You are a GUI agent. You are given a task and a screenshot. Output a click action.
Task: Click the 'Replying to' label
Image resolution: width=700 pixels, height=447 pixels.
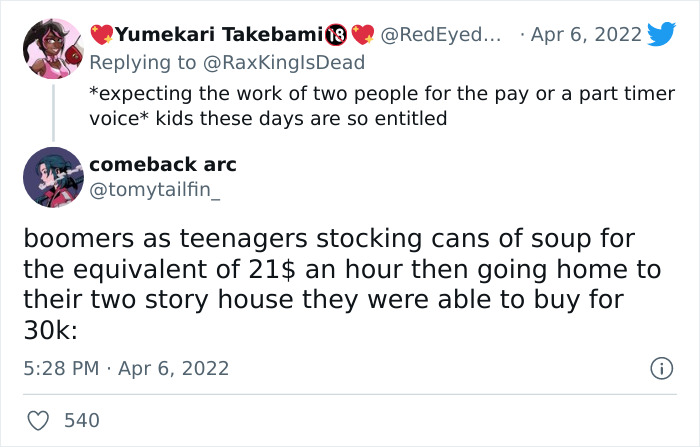point(145,62)
